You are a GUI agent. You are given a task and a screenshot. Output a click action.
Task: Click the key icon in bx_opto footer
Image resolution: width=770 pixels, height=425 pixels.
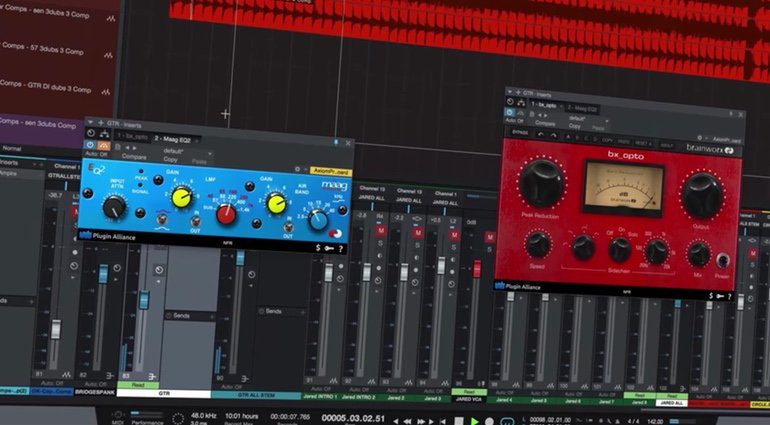pyautogui.click(x=720, y=296)
